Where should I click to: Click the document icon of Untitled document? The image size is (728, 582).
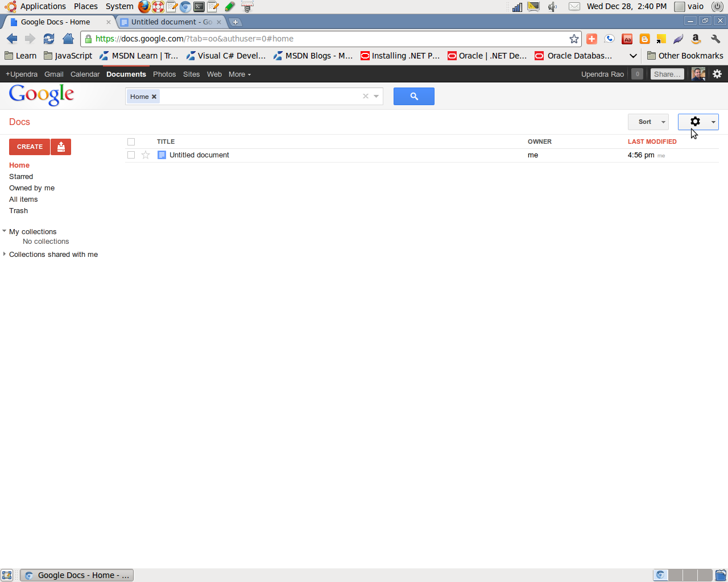pos(162,155)
